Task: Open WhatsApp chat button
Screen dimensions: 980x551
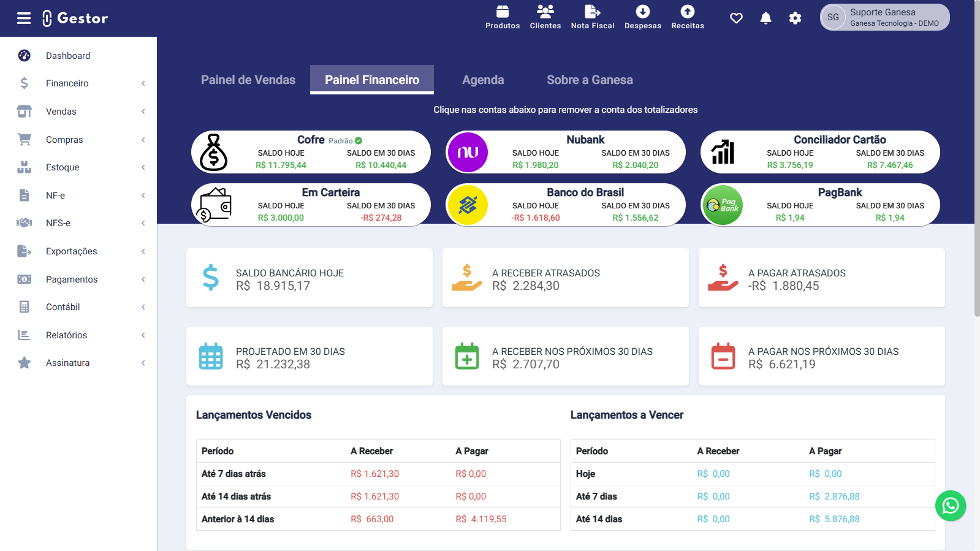Action: pyautogui.click(x=951, y=506)
